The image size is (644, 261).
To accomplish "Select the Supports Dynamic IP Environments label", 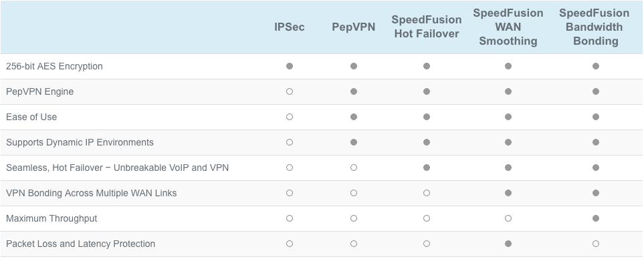I will coord(80,142).
